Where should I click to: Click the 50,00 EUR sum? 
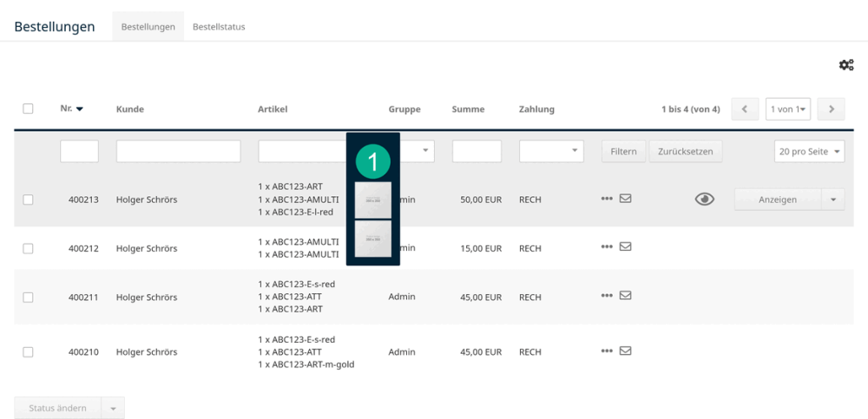click(x=481, y=200)
